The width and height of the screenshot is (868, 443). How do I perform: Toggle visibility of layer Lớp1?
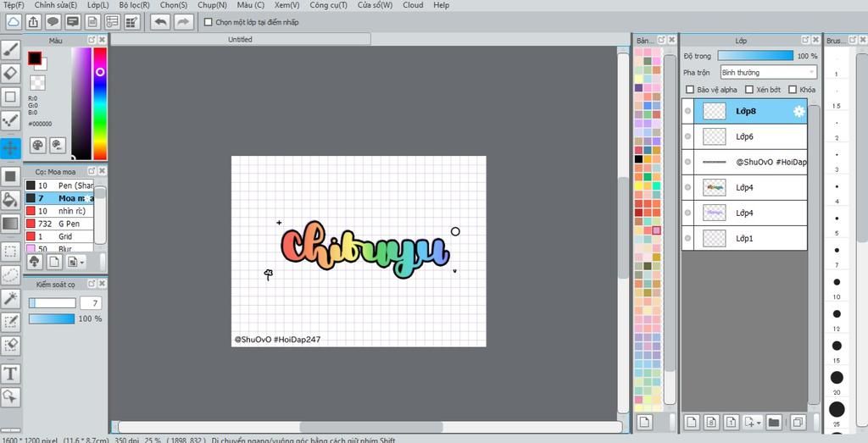coord(687,238)
